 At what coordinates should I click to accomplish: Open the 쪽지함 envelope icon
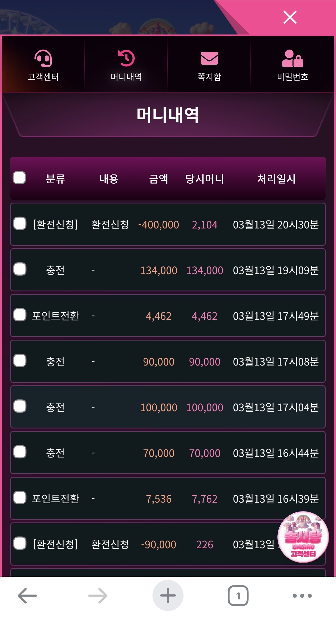pos(209,58)
